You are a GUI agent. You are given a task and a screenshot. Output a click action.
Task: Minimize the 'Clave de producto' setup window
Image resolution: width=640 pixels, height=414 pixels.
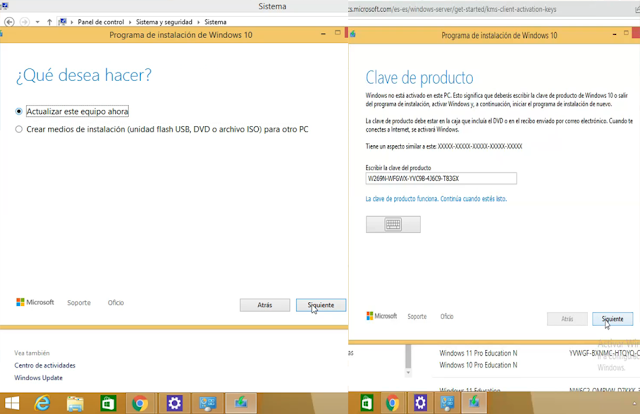[x=614, y=35]
